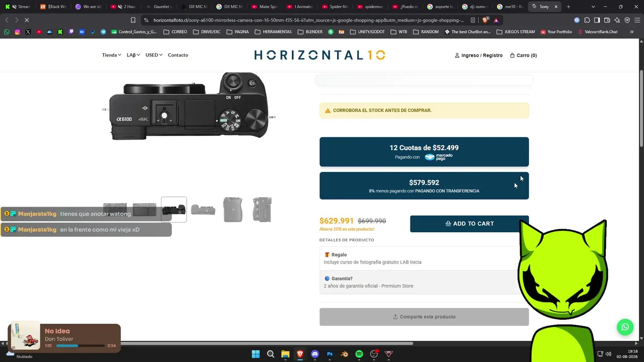Screen dimensions: 644x362
Task: Click the main camera product image
Action: tap(189, 106)
